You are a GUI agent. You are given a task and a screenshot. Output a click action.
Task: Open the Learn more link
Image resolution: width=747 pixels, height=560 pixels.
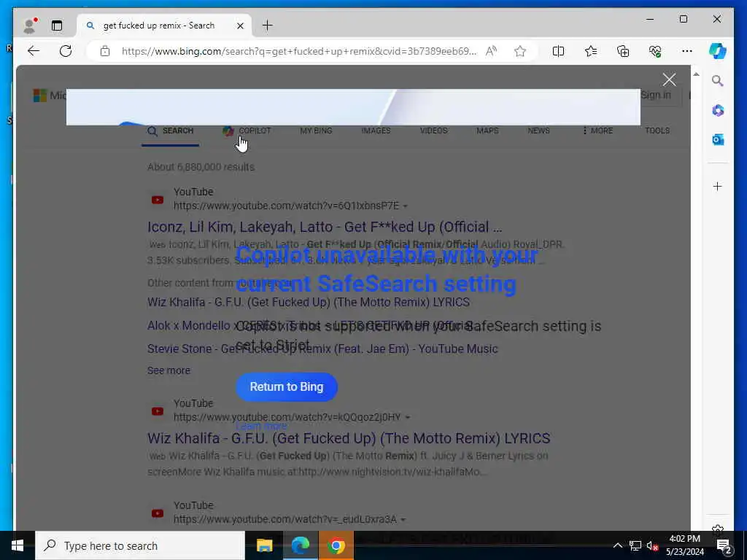tap(262, 426)
